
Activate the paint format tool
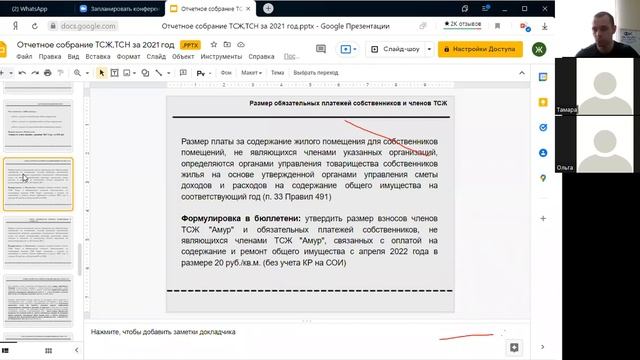tap(60, 73)
